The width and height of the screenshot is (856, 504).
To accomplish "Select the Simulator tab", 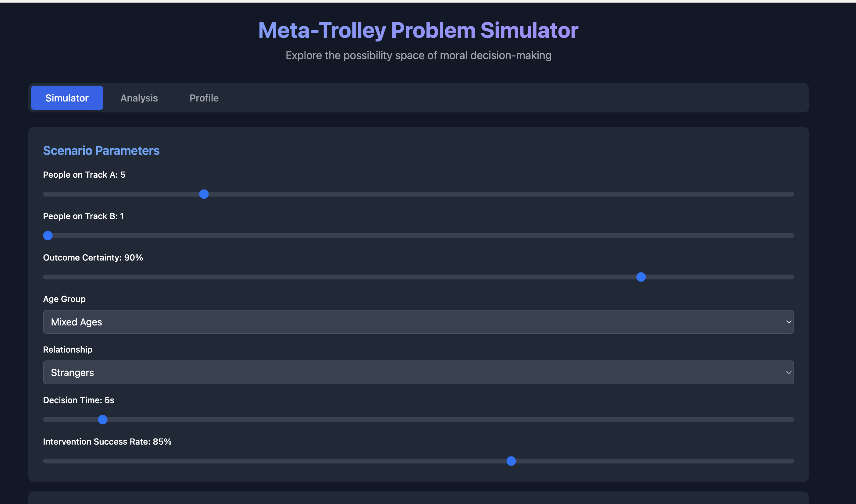I will [67, 98].
